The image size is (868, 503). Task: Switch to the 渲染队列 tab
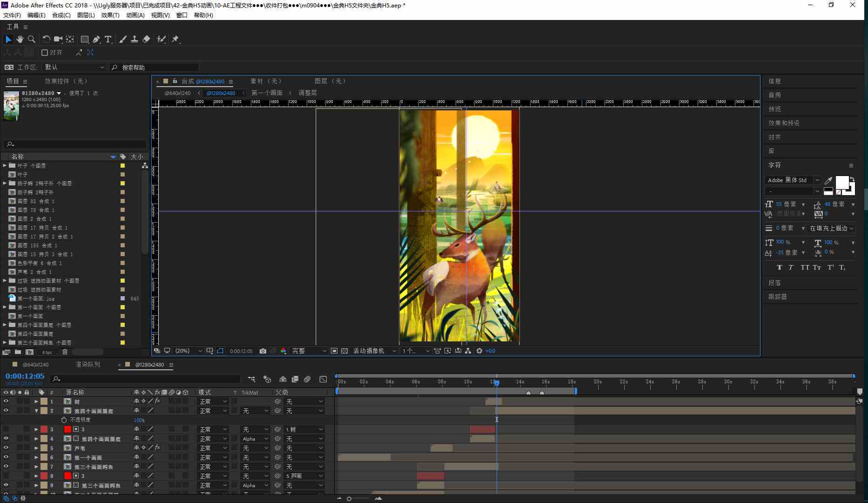click(x=87, y=365)
